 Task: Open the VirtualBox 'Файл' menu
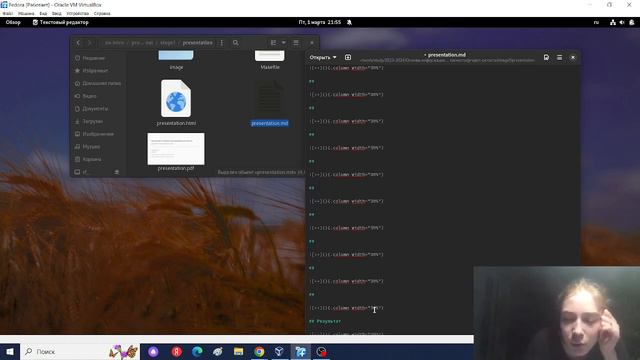click(x=7, y=13)
